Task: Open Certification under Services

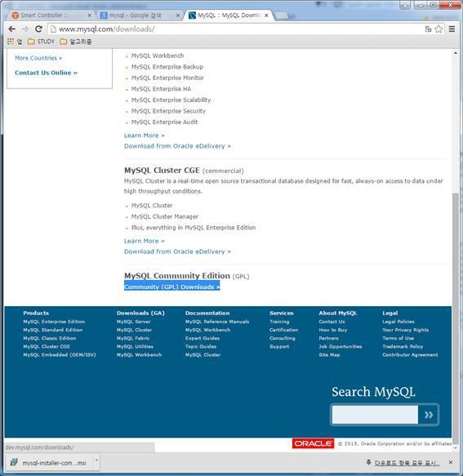Action: point(283,330)
